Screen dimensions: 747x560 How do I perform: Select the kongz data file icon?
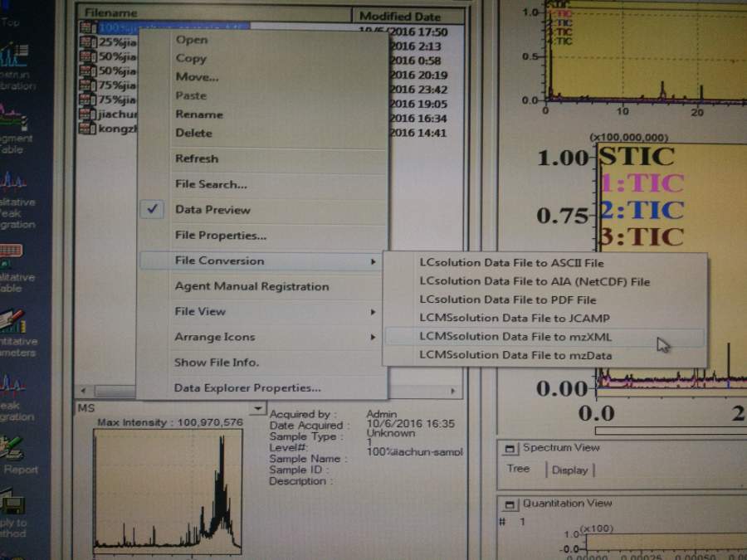tap(87, 129)
